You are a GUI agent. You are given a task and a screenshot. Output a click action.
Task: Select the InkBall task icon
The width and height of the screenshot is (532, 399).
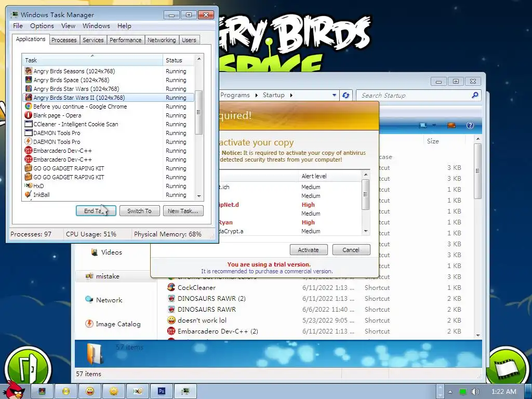click(29, 194)
